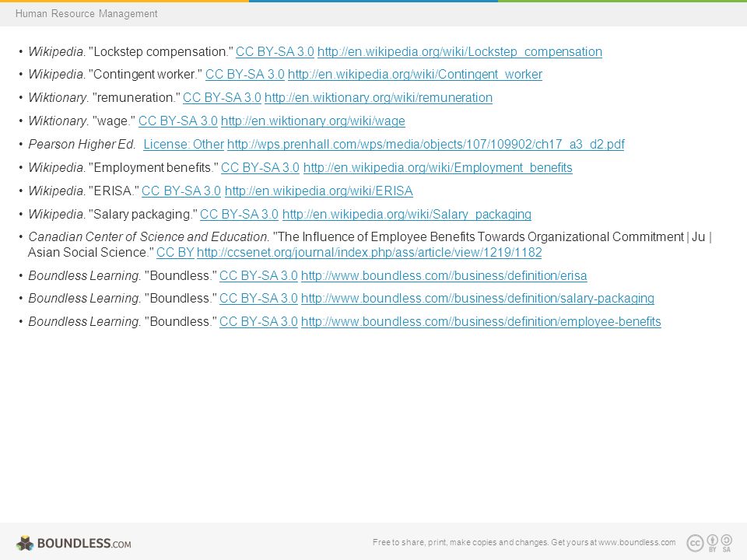
Task: Click CC BY-SA 3.0 beside employee-benefits boundless link
Action: click(x=258, y=321)
